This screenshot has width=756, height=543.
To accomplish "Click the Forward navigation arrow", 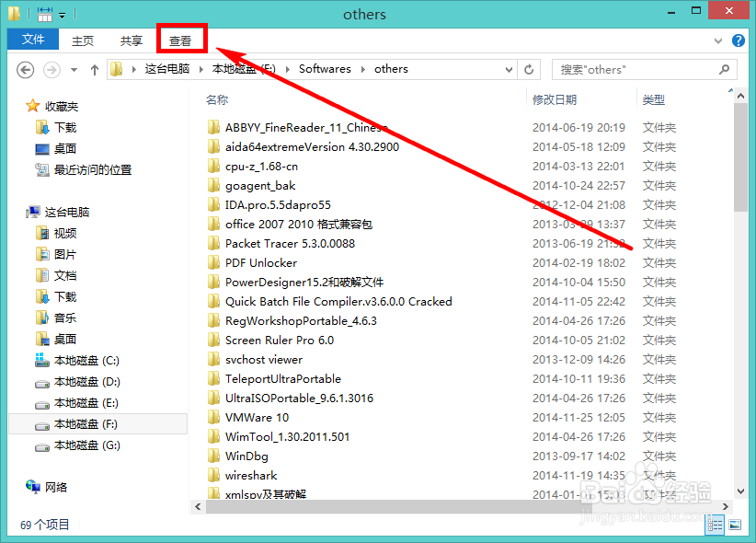I will click(52, 70).
